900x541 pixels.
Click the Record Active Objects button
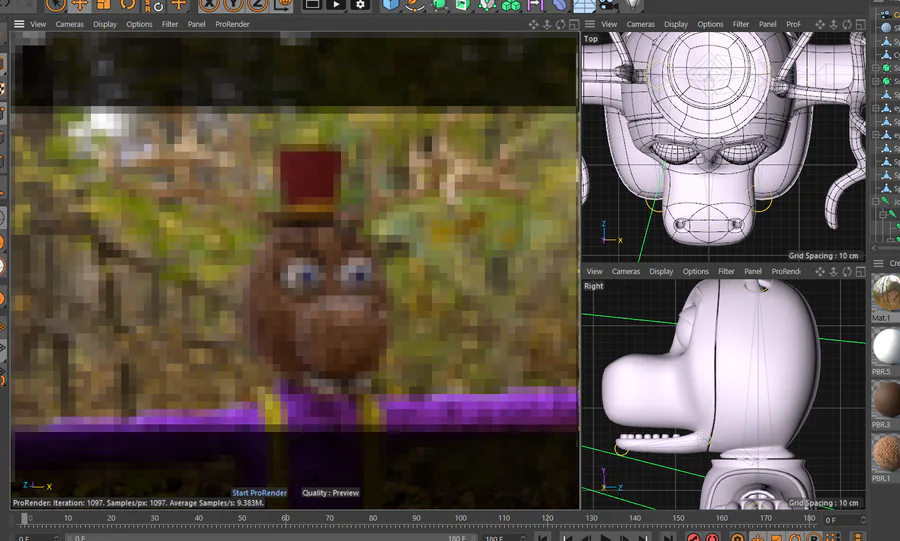coord(693,538)
